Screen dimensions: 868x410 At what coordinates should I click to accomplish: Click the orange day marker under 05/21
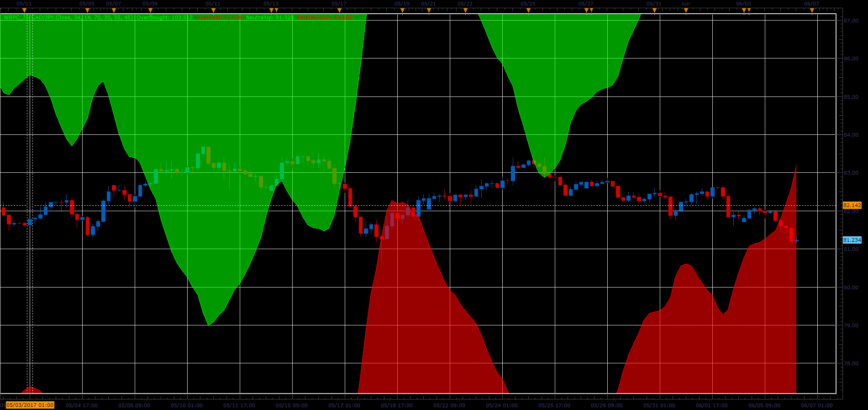pyautogui.click(x=429, y=10)
